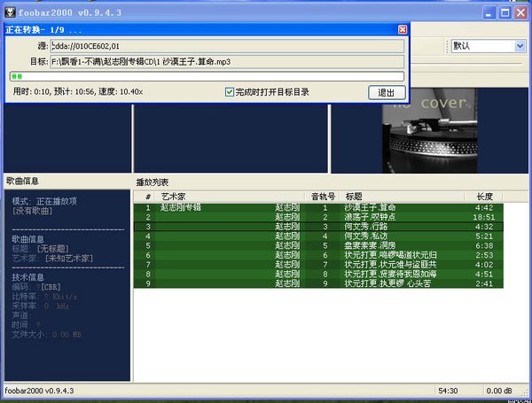Select track 7 状元打更.状元难与盗匪共

(318, 265)
